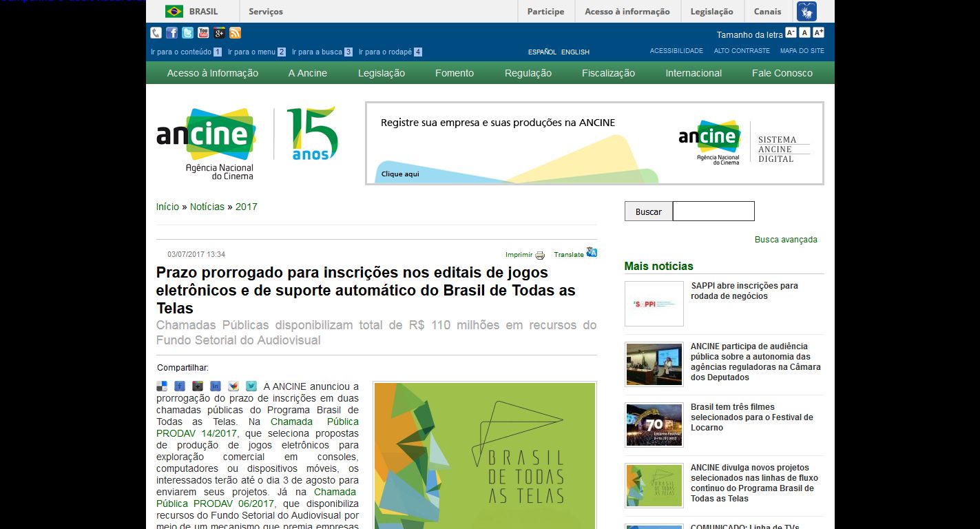Go to Início breadcrumb

pos(167,207)
